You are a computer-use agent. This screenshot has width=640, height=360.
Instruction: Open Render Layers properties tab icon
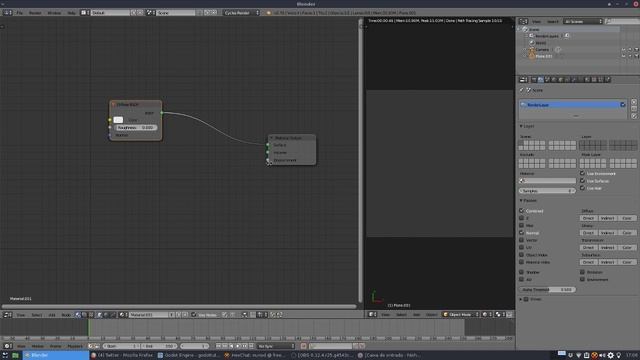coord(540,80)
